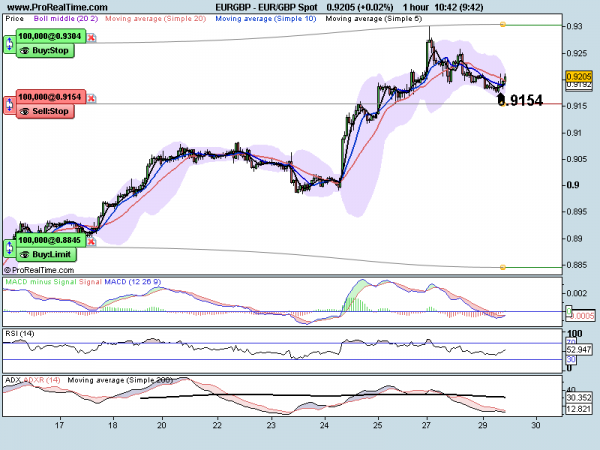
Task: Click the MACD value tag 0.0005
Action: tap(584, 316)
